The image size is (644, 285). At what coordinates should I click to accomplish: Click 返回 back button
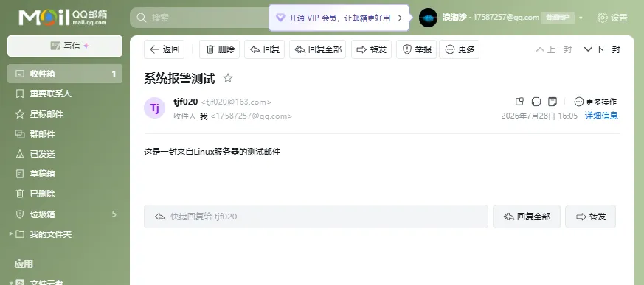(165, 49)
